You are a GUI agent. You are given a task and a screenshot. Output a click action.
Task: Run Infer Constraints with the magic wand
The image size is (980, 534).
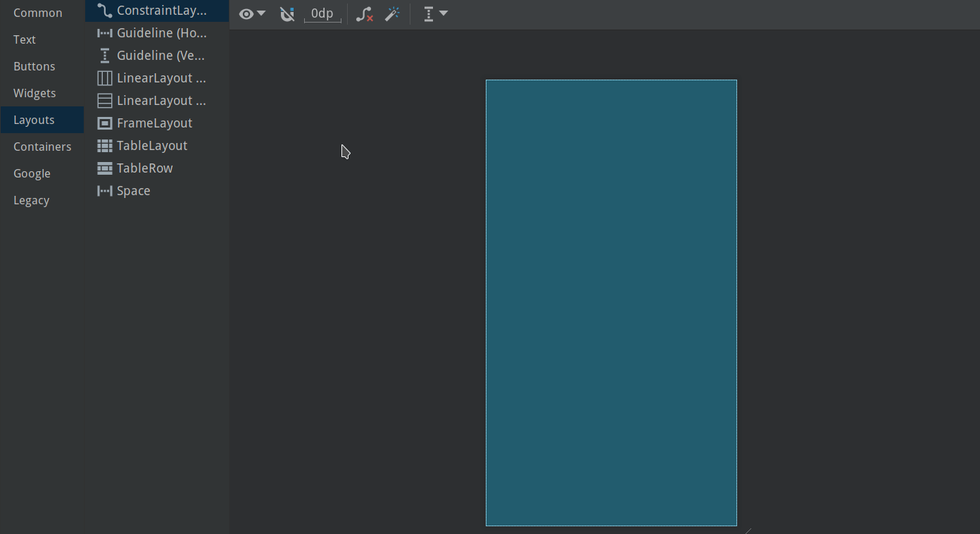click(x=392, y=13)
